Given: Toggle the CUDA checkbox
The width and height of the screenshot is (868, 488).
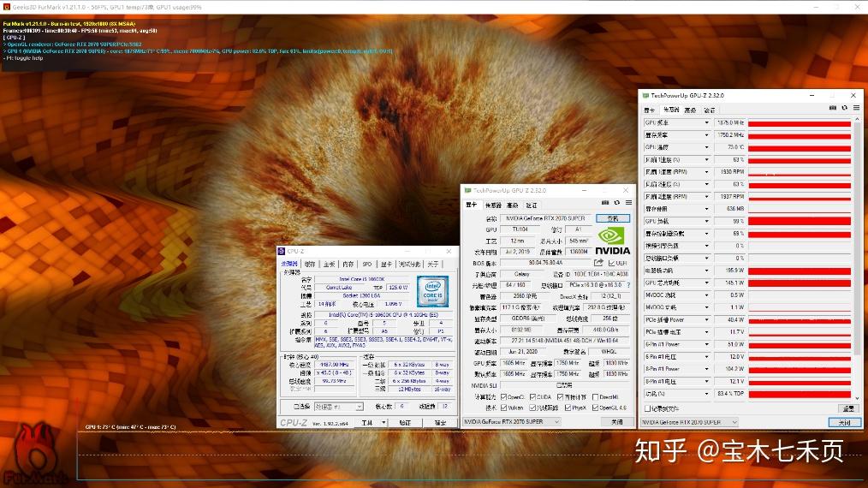Looking at the screenshot, I should tap(532, 397).
